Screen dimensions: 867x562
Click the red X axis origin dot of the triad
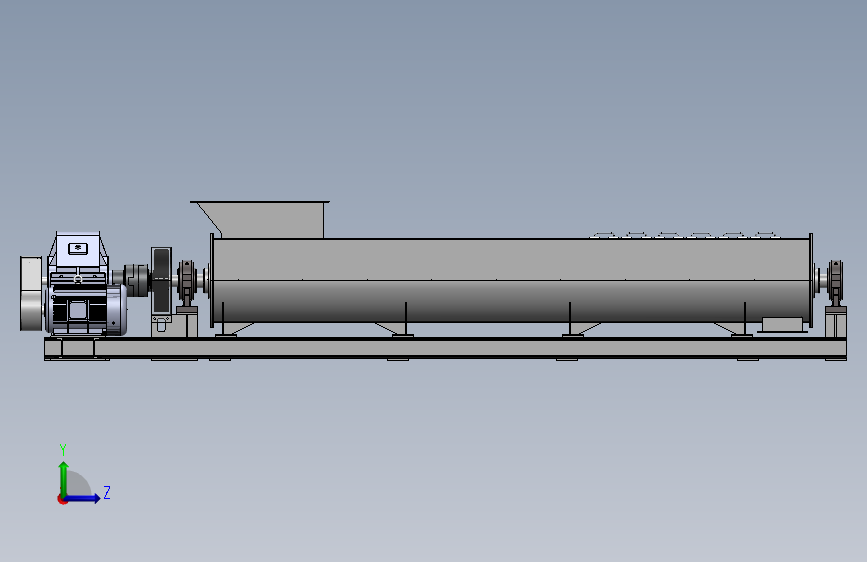point(62,499)
